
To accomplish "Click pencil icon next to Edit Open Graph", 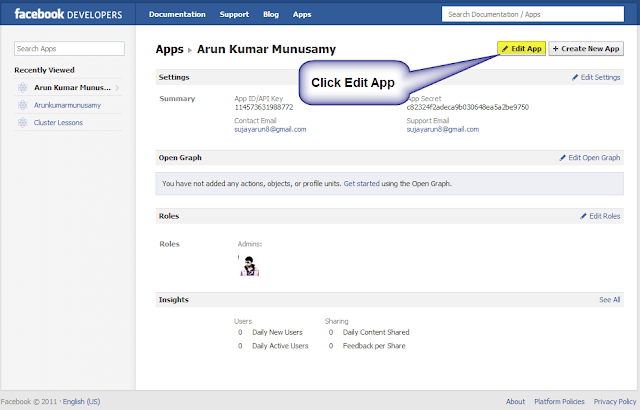I will pos(563,157).
